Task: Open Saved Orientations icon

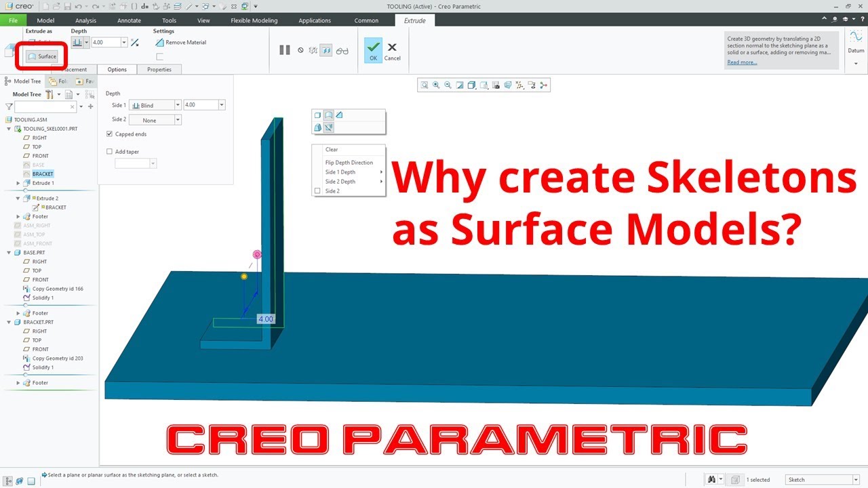Action: (484, 85)
